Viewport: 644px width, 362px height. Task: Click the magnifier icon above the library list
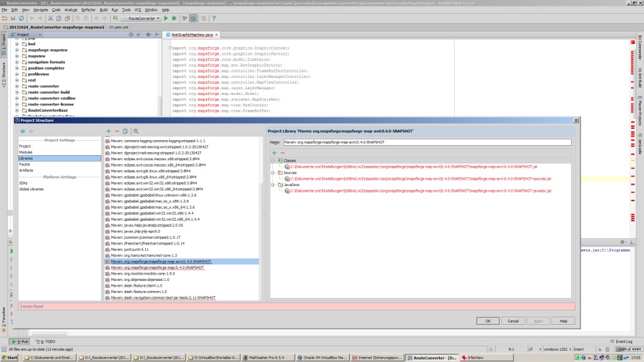pos(135,131)
